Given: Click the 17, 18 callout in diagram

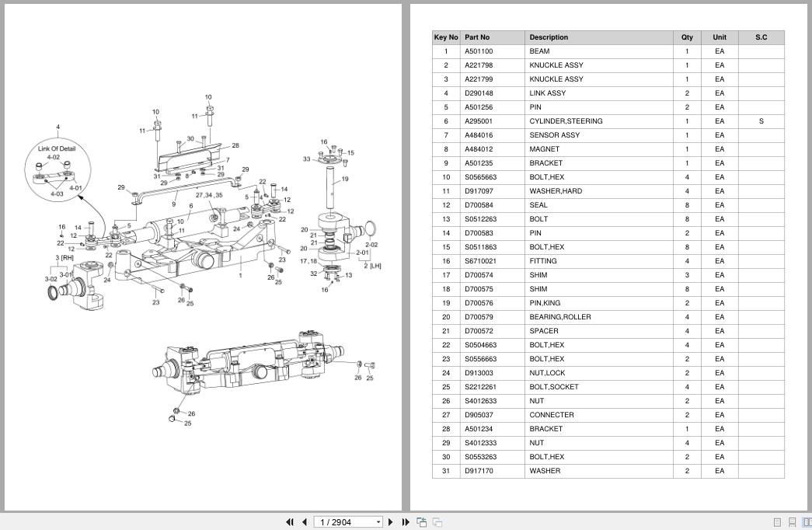Looking at the screenshot, I should (x=308, y=261).
